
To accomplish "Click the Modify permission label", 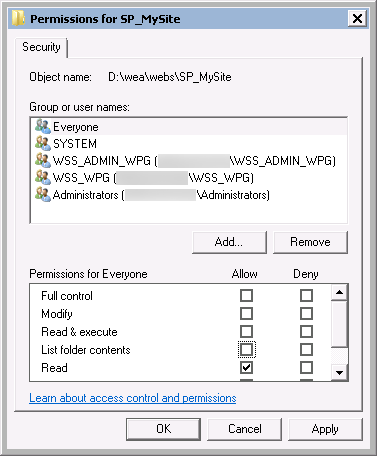I will pyautogui.click(x=57, y=314).
